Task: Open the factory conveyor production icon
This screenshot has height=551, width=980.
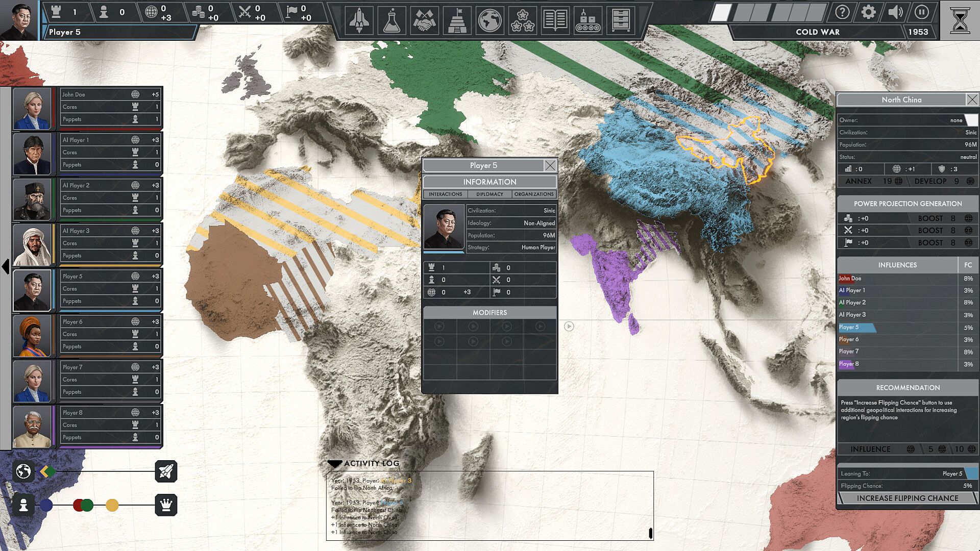Action: coord(587,20)
